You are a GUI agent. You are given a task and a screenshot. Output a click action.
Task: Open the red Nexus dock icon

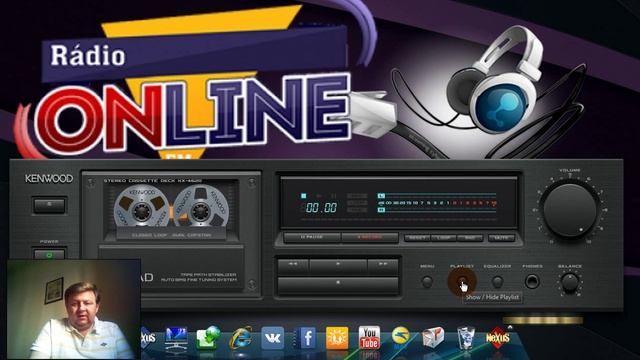498,337
